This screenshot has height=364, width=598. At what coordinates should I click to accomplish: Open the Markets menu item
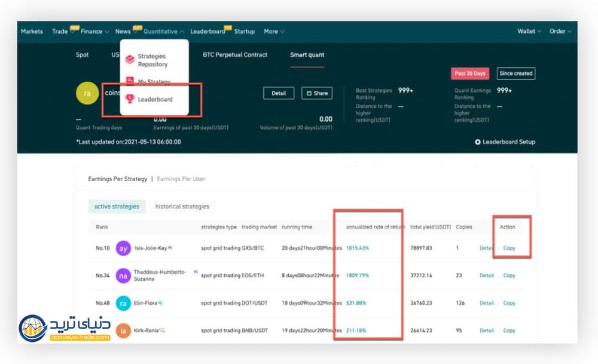click(x=32, y=31)
